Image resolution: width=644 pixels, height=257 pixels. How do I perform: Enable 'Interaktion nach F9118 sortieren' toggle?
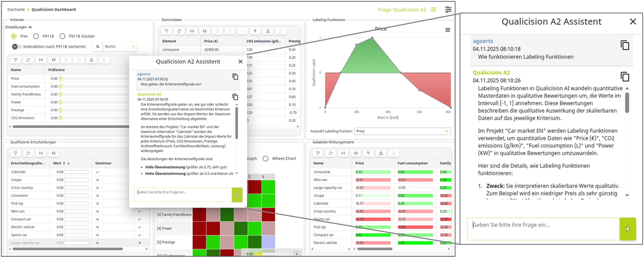point(16,47)
